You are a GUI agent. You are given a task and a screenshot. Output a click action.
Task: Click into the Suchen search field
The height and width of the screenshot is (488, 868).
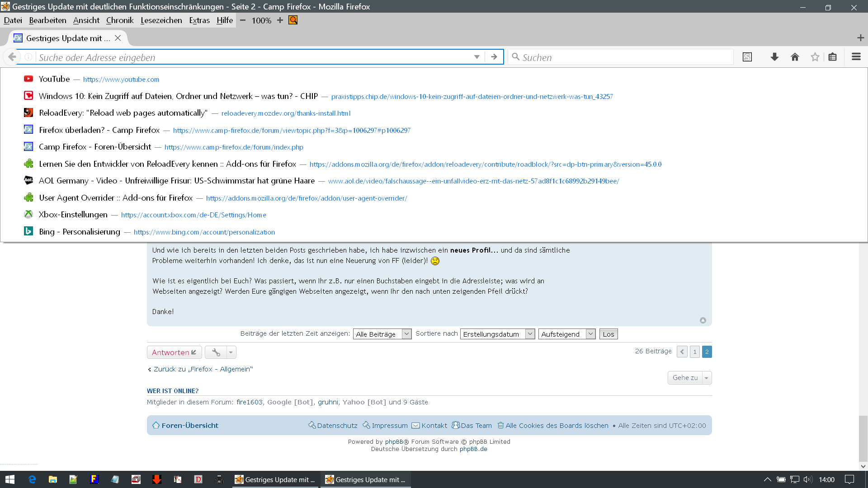tap(624, 57)
